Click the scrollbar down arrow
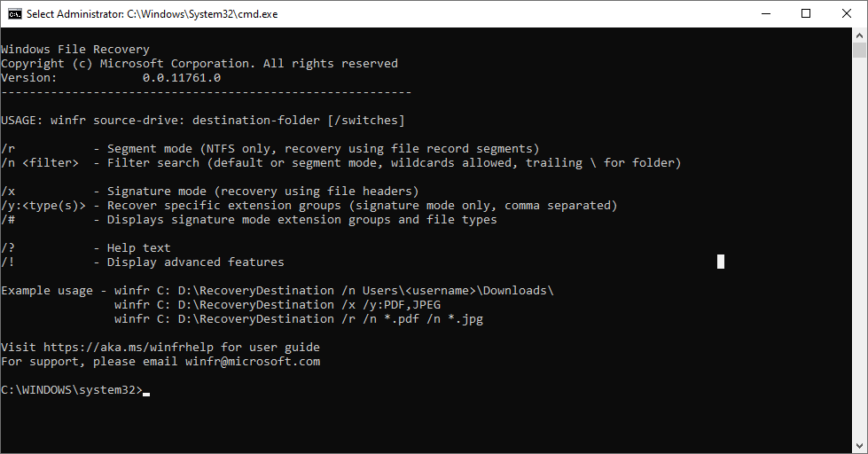This screenshot has width=868, height=454. pyautogui.click(x=859, y=446)
